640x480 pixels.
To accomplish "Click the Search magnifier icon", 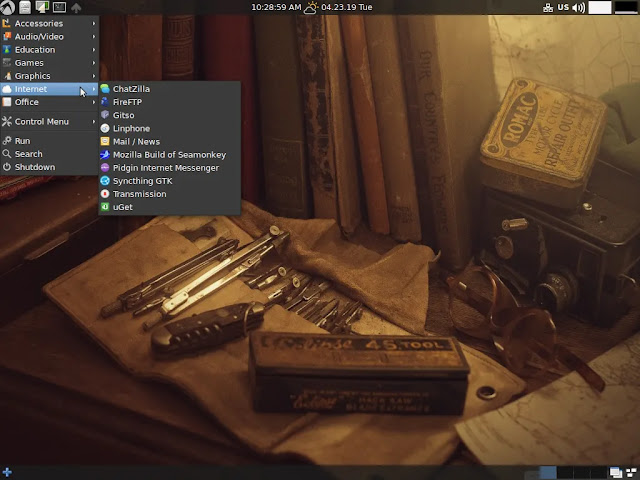I will tap(7, 153).
